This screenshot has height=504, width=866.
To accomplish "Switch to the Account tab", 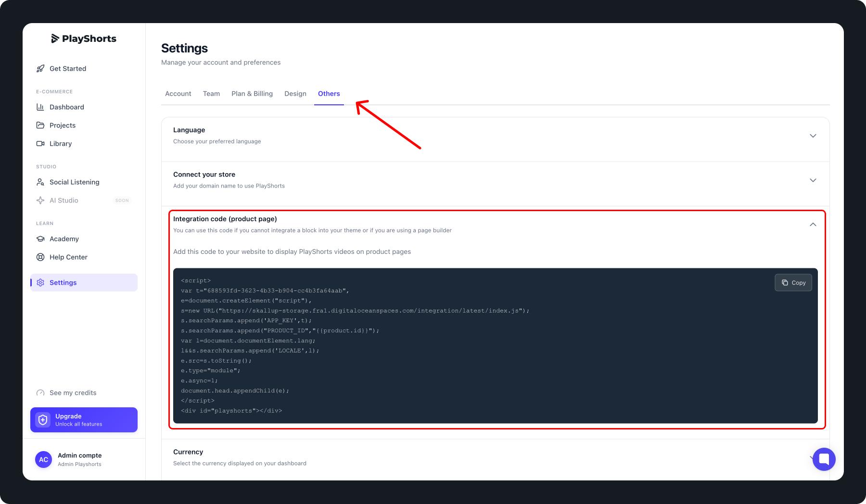I will pos(178,94).
